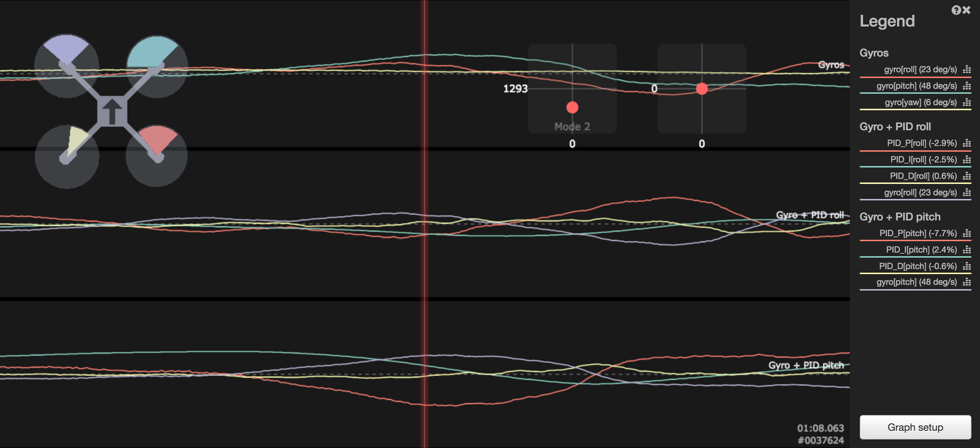980x448 pixels.
Task: Toggle the gyro[roll] legend entry
Action: click(x=921, y=70)
